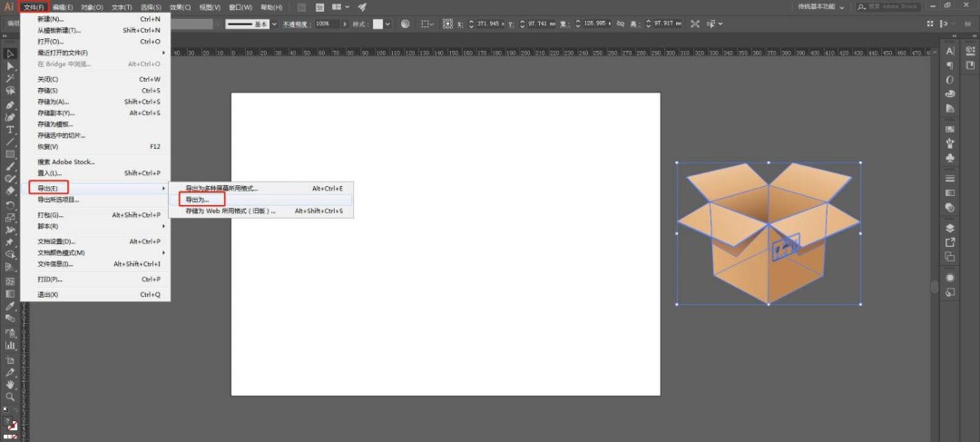980x442 pixels.
Task: Choose 存储为(A)... from the File menu
Action: click(x=95, y=102)
